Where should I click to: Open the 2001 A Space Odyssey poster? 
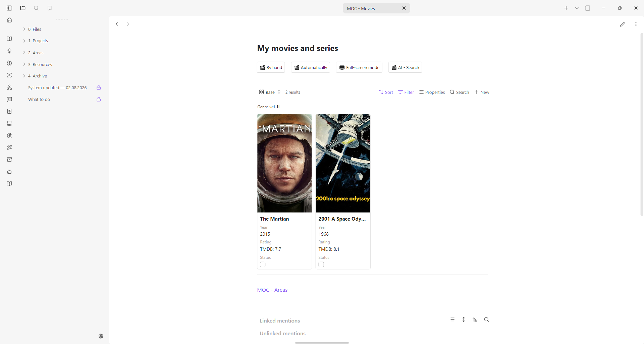coord(343,163)
